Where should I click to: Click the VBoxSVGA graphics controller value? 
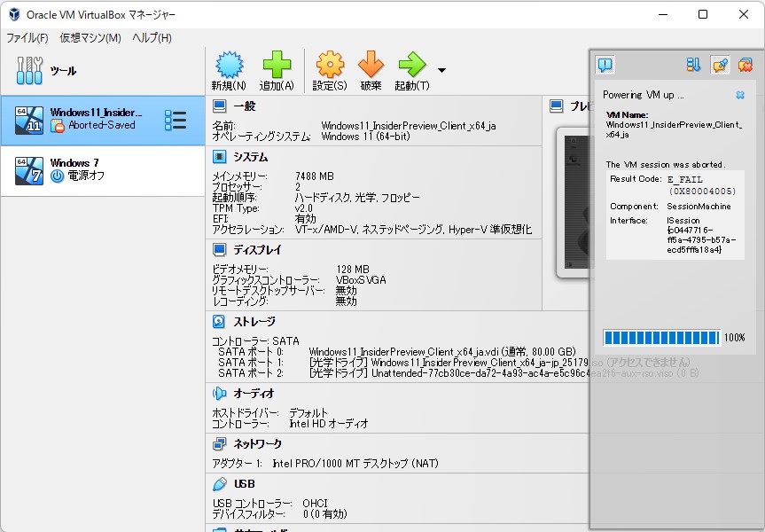point(361,280)
